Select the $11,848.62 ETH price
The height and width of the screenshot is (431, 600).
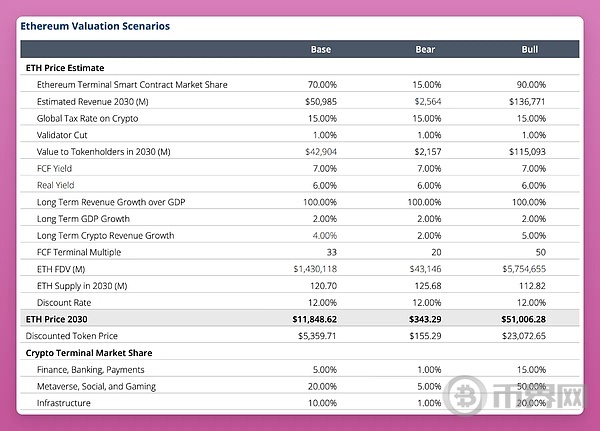point(315,319)
